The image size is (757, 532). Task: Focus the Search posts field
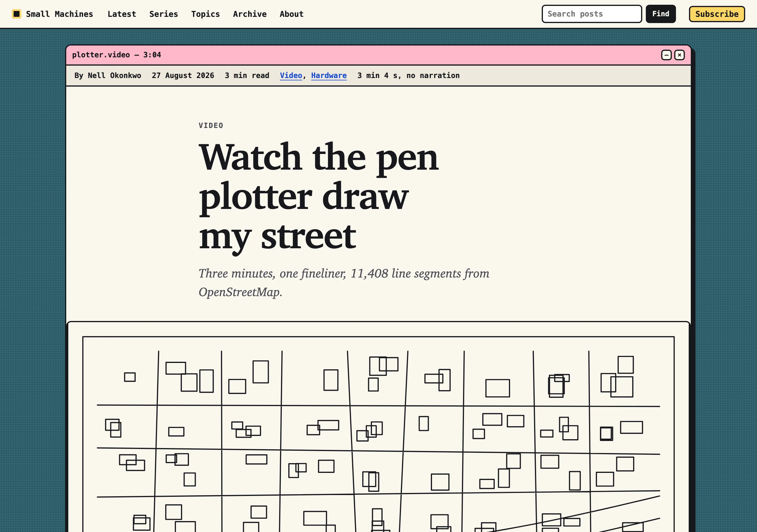tap(591, 14)
